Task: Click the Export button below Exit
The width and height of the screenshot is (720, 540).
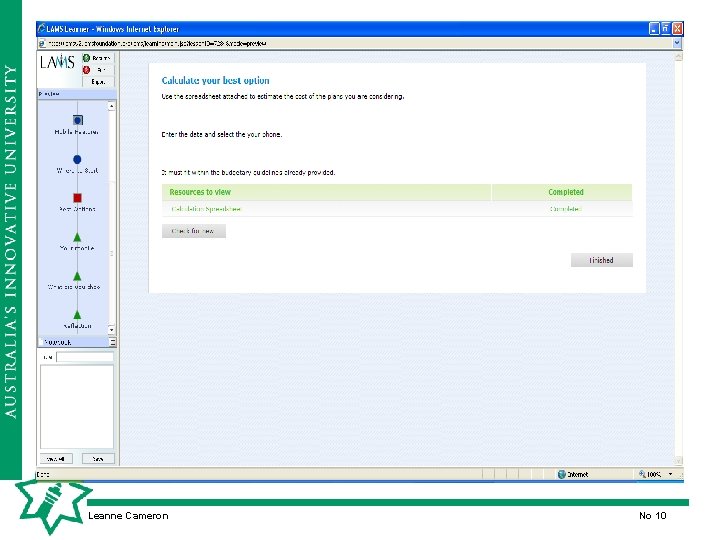Action: 98,82
